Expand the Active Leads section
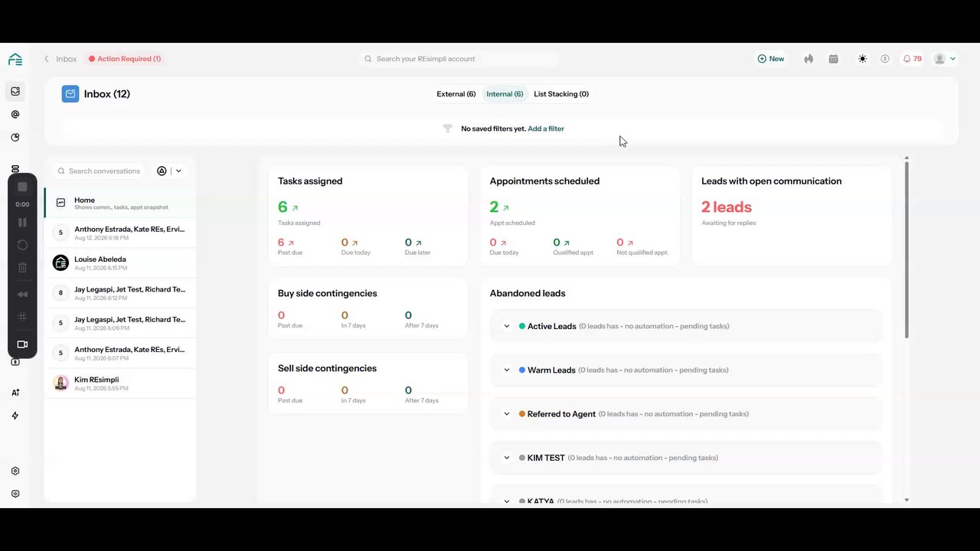The image size is (980, 551). [x=507, y=326]
